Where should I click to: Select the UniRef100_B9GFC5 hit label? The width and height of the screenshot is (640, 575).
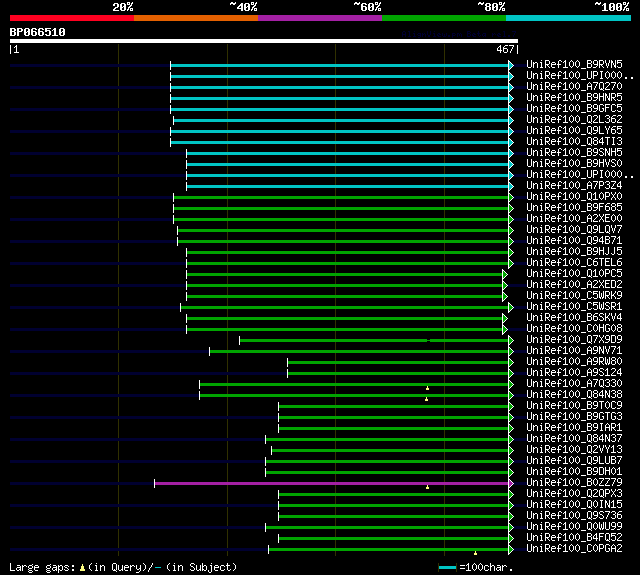click(574, 109)
